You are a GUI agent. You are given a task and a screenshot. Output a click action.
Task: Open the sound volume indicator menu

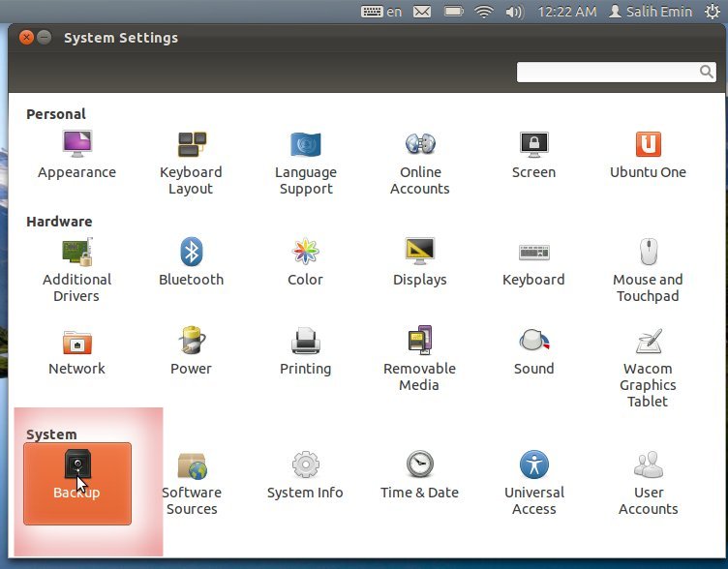coord(514,12)
